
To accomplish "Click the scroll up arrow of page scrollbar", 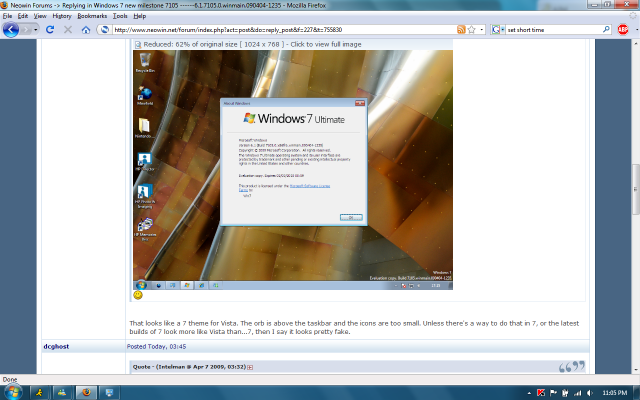I will (636, 43).
